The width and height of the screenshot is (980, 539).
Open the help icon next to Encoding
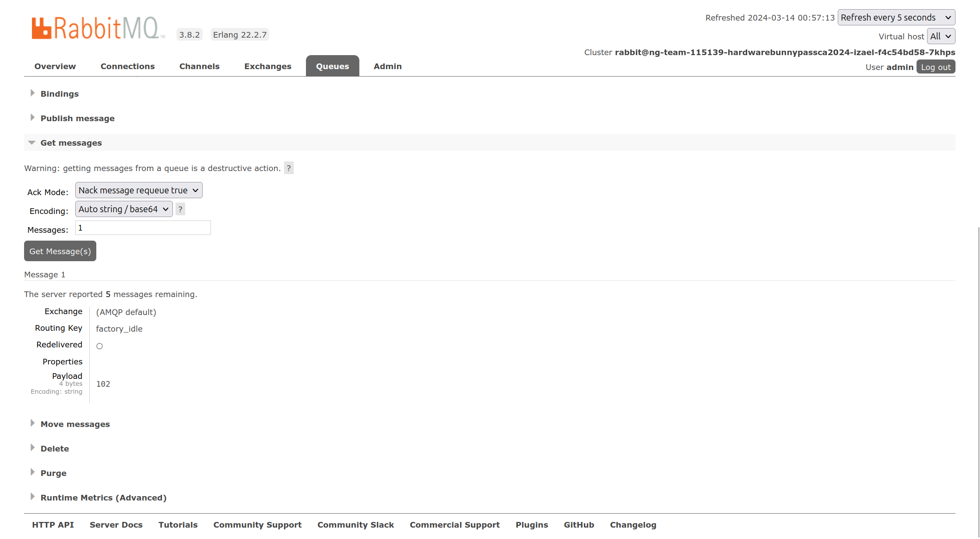coord(180,209)
